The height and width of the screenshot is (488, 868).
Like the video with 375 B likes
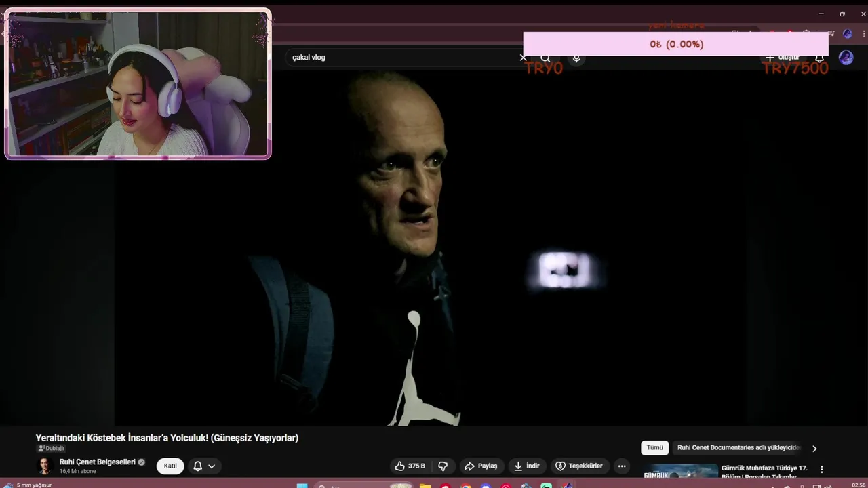pyautogui.click(x=410, y=466)
